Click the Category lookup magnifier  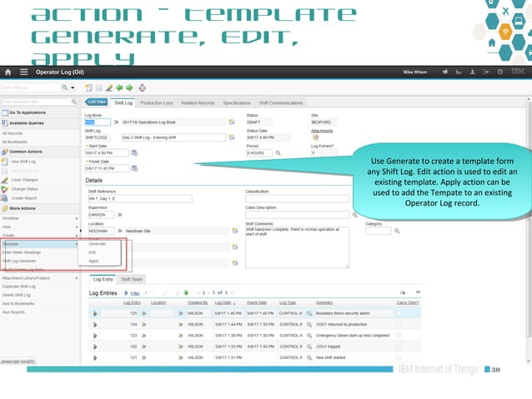pos(397,232)
